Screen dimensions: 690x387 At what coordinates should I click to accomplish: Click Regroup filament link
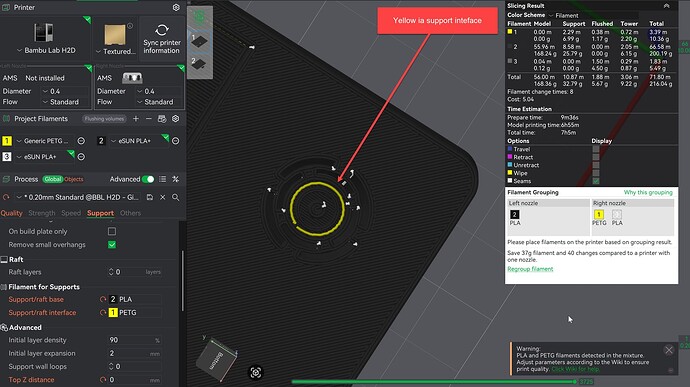(530, 269)
